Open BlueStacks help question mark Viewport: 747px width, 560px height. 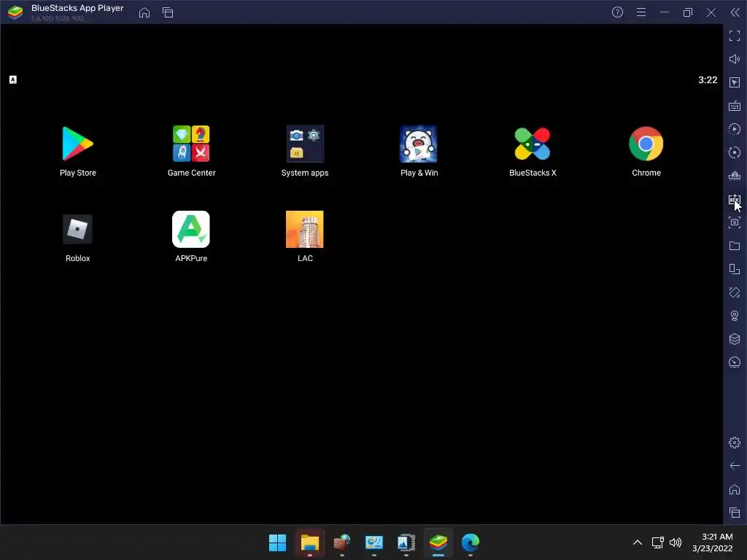point(617,12)
